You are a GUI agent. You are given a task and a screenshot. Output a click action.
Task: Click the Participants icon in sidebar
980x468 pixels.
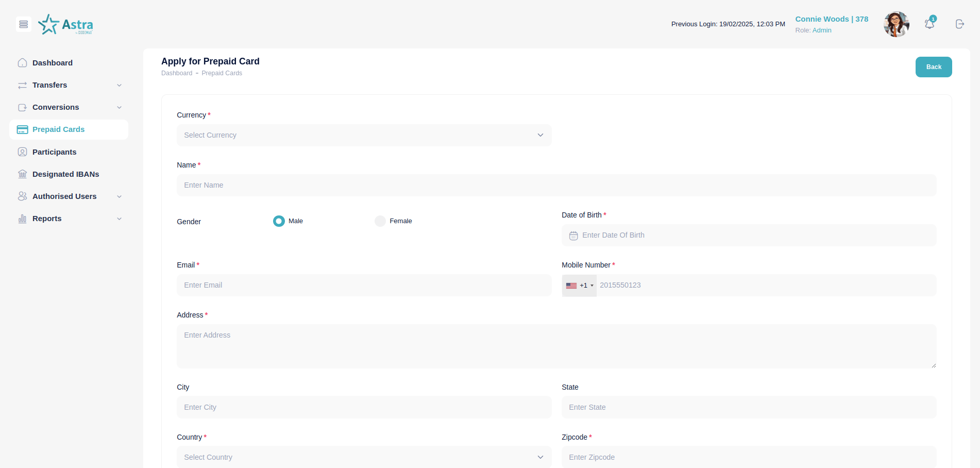tap(23, 152)
